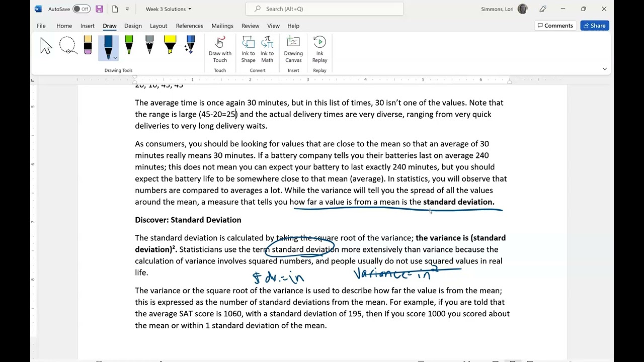Click the vertical ruler beside the page

point(33,221)
